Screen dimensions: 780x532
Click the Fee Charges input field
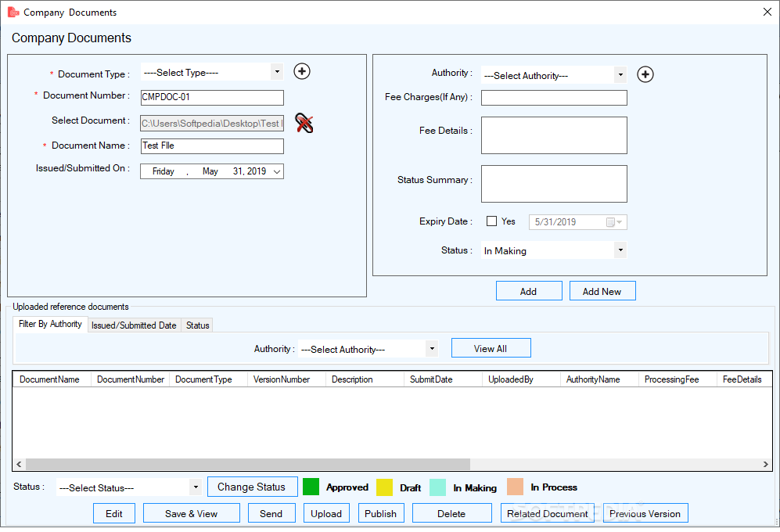pos(554,98)
